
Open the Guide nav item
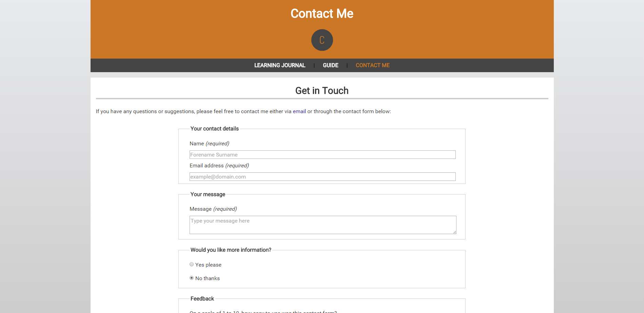click(331, 65)
